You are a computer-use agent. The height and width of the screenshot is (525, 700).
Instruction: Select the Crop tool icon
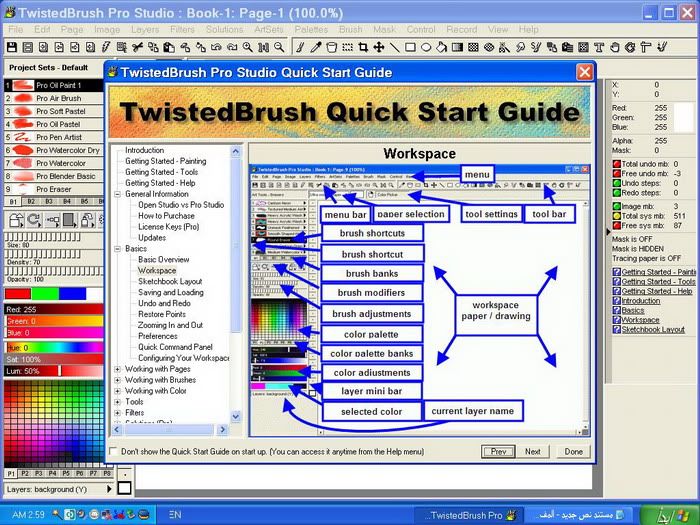coord(363,47)
